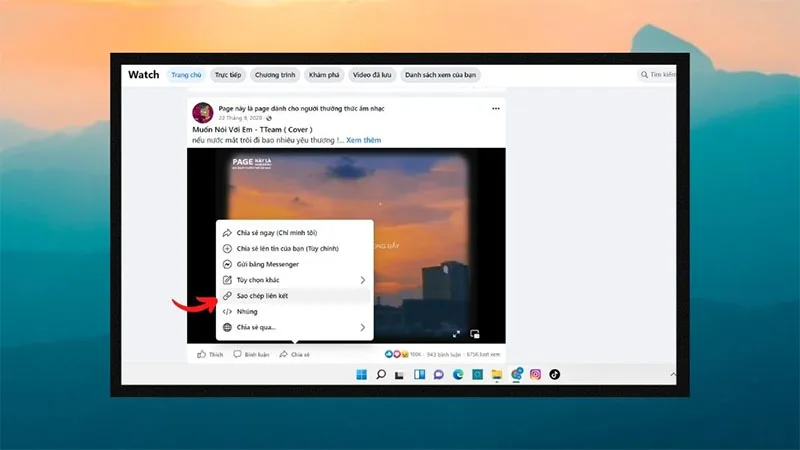This screenshot has height=450, width=800.
Task: Expand the "Tùy chọn khác" submenu
Action: click(295, 280)
